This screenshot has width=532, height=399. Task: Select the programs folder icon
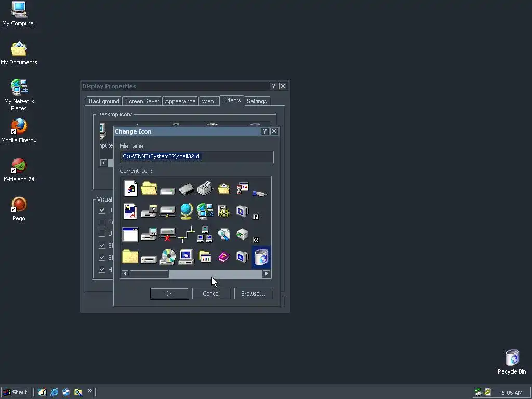point(205,257)
